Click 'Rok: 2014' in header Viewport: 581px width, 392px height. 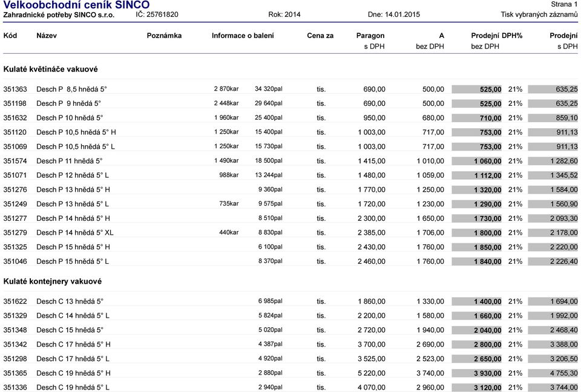284,15
